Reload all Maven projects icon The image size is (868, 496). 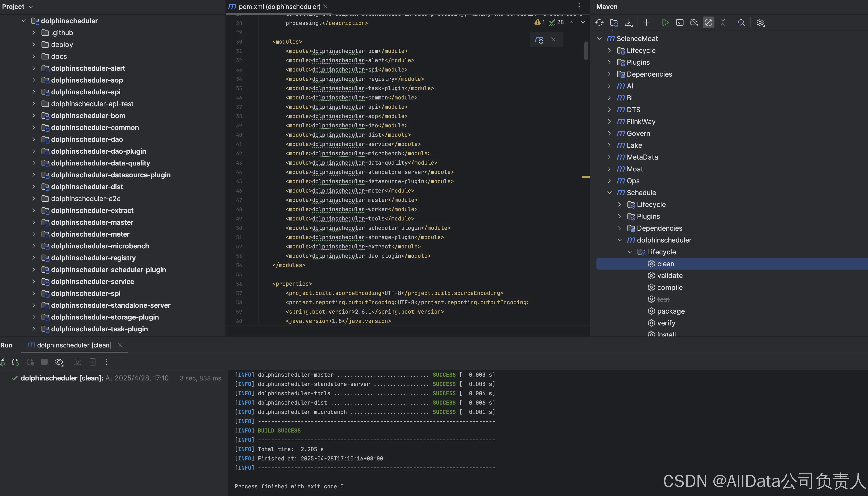pos(599,22)
